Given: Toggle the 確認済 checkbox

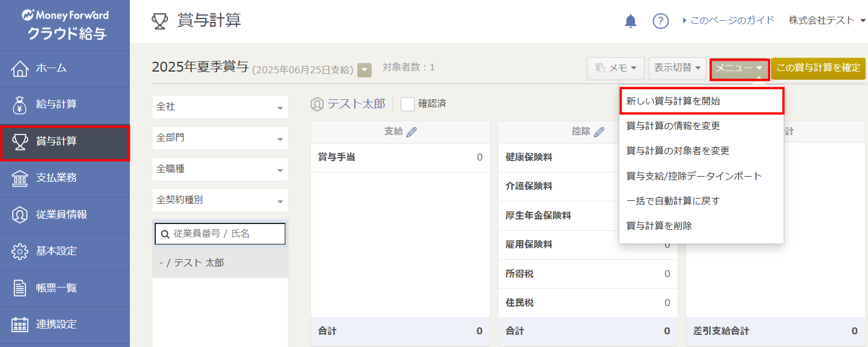Looking at the screenshot, I should (407, 104).
